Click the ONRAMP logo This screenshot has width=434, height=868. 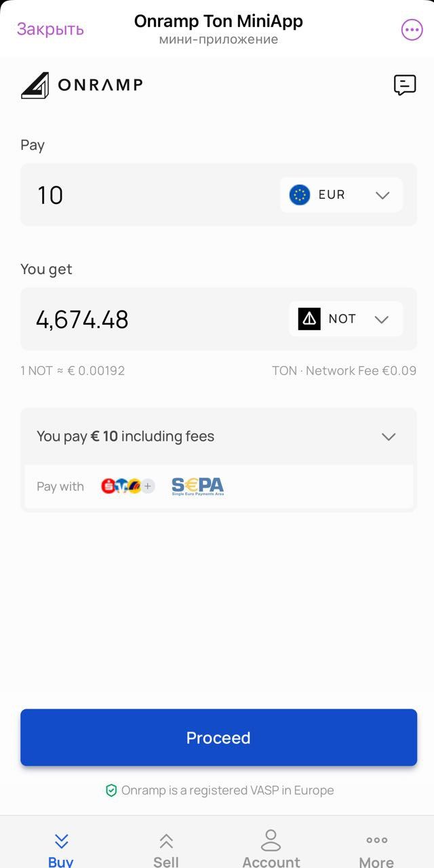pos(81,85)
